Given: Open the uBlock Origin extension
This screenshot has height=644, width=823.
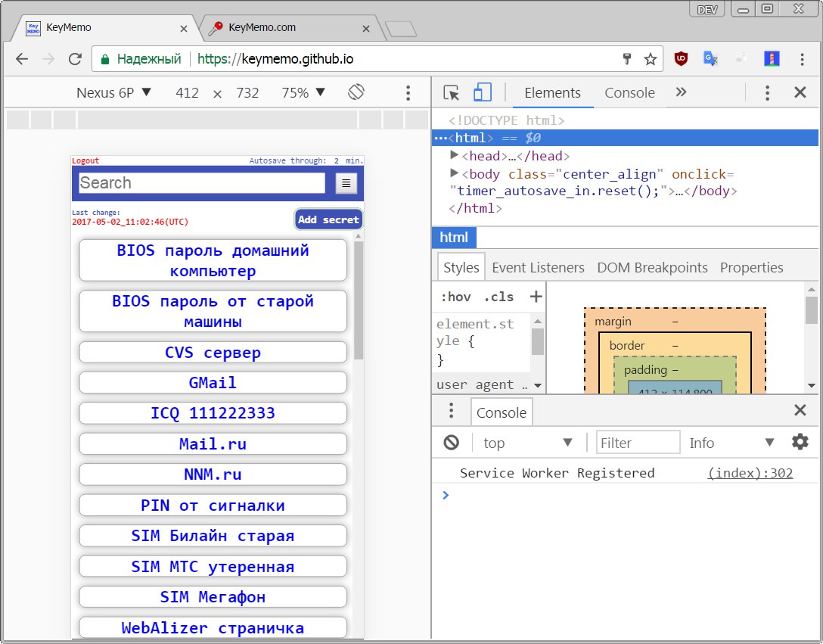Looking at the screenshot, I should (x=681, y=59).
